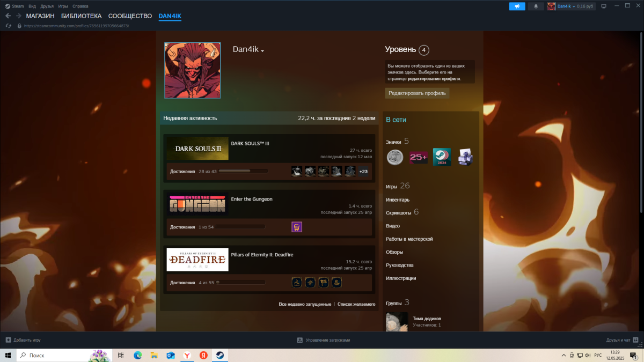Open Microsoft Edge from the taskbar
The width and height of the screenshot is (644, 362).
138,355
